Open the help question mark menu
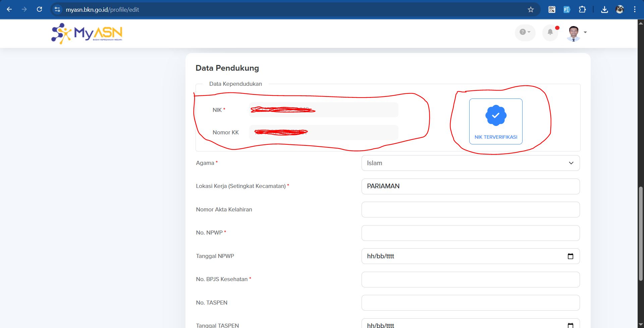Screen dimensions: 644x328 (525, 32)
